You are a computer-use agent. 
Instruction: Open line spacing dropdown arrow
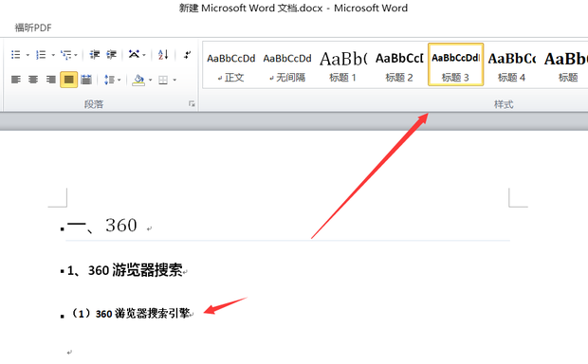click(x=119, y=80)
